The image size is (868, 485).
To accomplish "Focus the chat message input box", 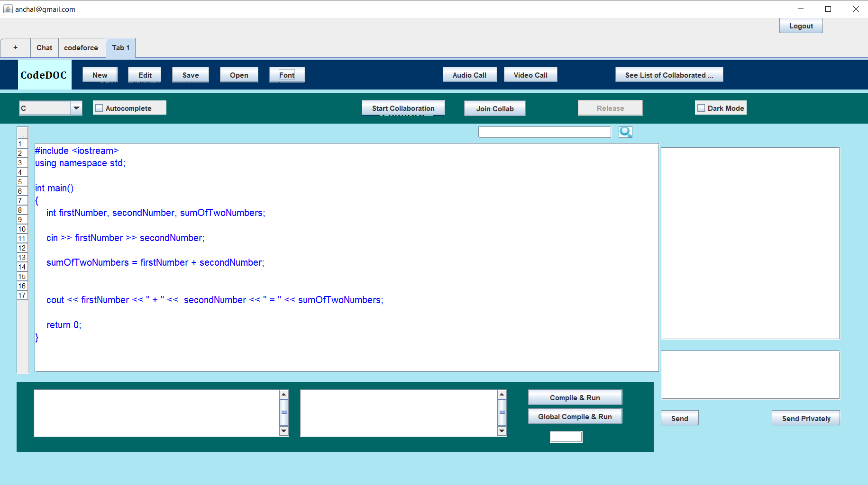I will coord(750,375).
